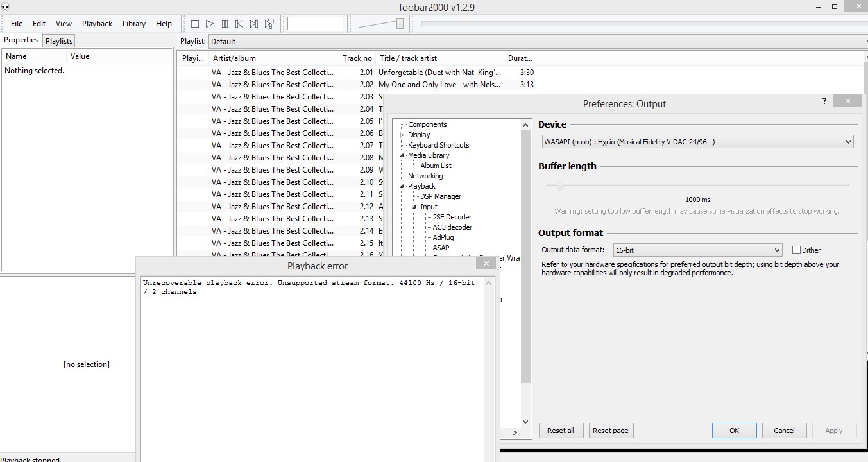The width and height of the screenshot is (868, 462).
Task: Click the Previous track toolbar icon
Action: 239,24
